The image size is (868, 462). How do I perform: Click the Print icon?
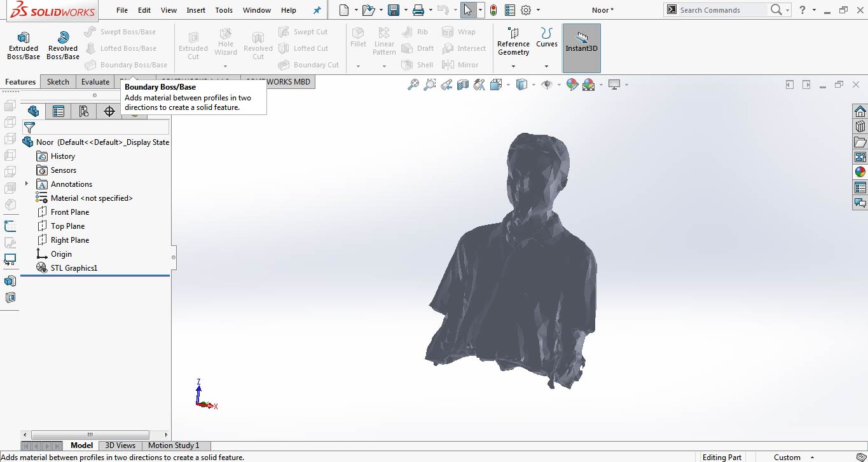click(418, 10)
